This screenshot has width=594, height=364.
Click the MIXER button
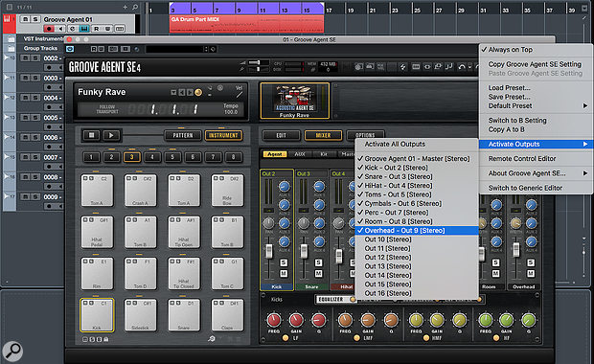323,135
